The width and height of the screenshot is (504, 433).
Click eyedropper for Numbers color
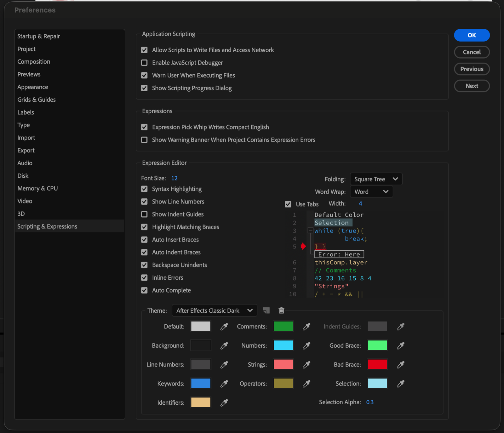click(306, 345)
